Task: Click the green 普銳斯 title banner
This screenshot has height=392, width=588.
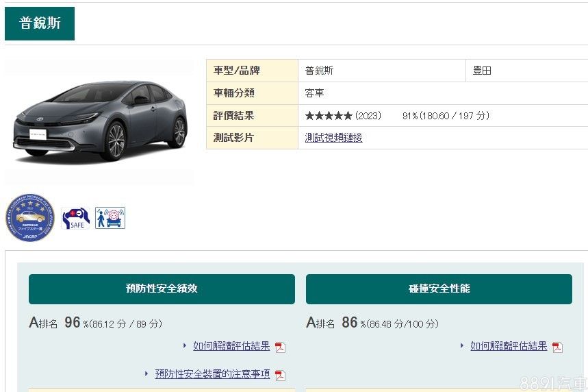Action: [x=40, y=23]
